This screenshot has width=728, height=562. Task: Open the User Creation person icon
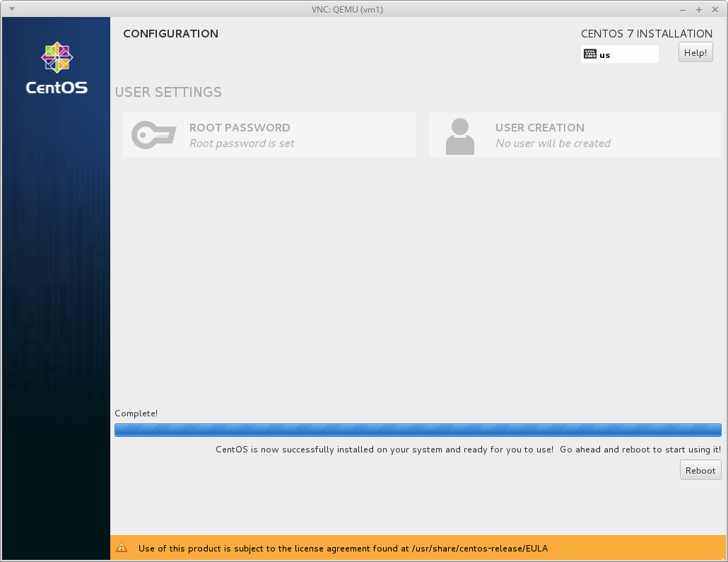459,136
